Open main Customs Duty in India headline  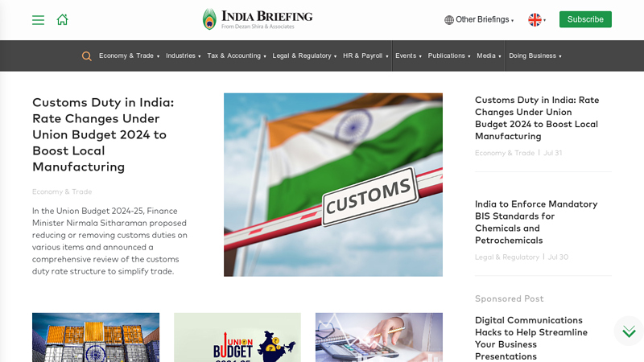pyautogui.click(x=103, y=134)
